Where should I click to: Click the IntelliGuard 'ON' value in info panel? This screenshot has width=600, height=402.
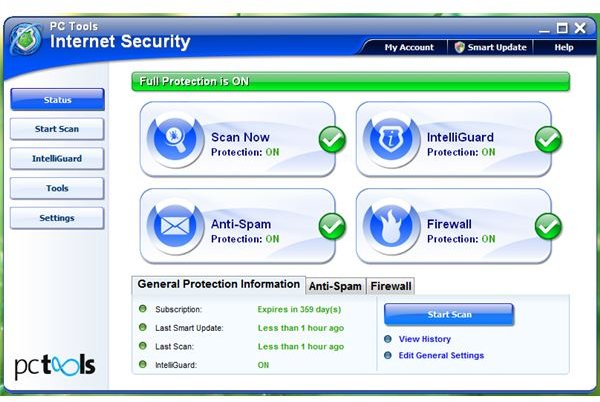click(263, 365)
